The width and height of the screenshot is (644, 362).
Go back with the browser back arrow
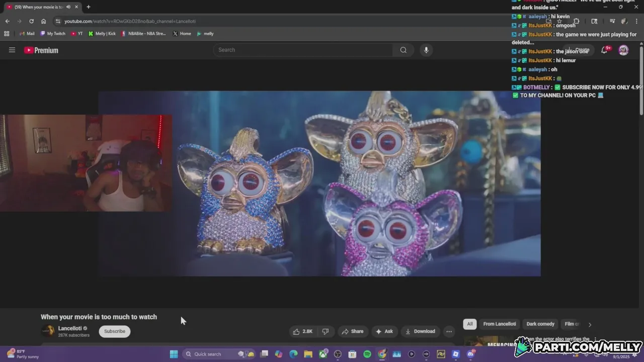tap(7, 21)
